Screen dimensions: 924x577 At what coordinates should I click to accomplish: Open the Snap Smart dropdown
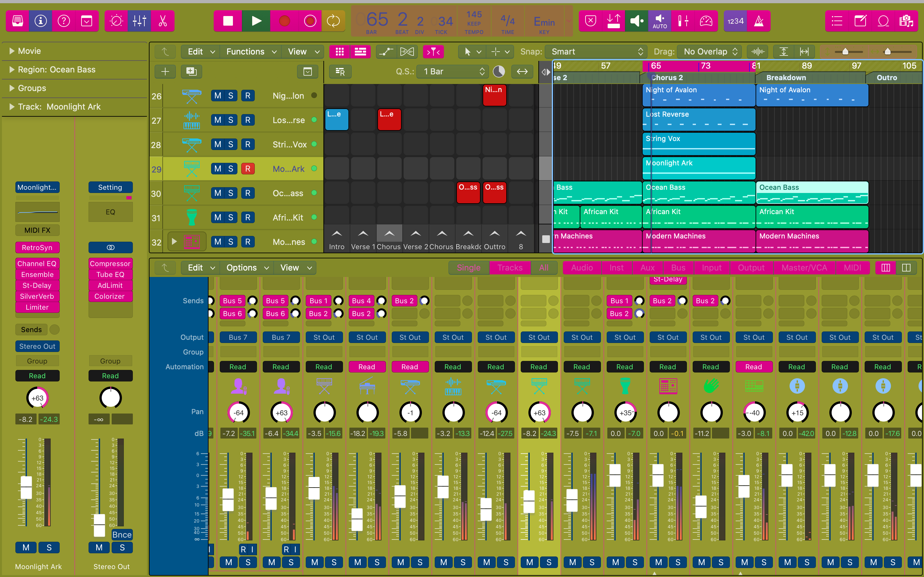click(x=596, y=52)
